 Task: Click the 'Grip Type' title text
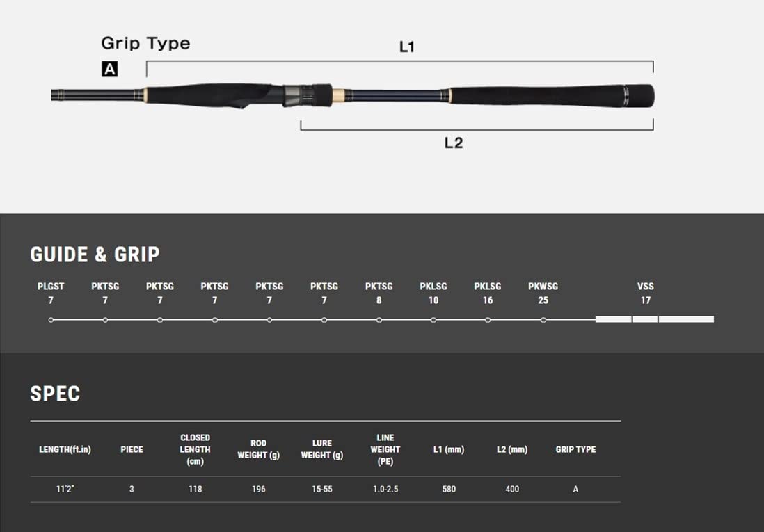pos(145,43)
